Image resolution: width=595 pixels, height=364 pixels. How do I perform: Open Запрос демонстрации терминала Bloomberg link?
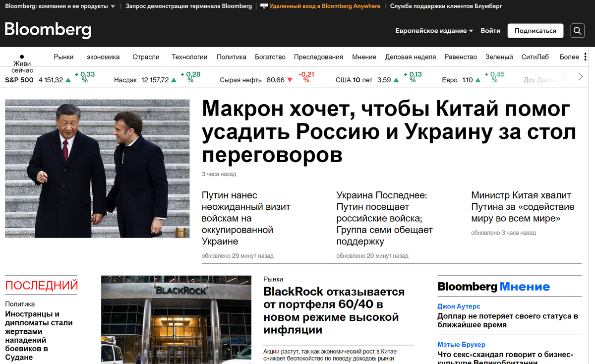(x=188, y=6)
